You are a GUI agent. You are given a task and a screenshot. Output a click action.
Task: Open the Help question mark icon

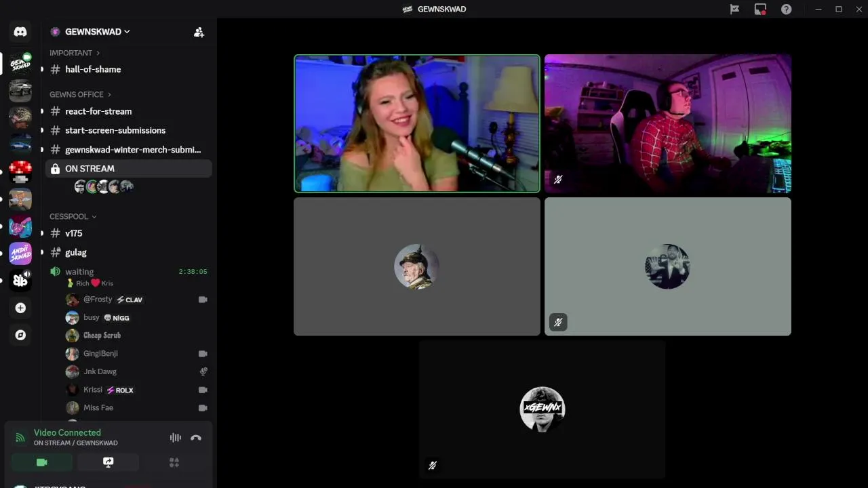click(x=786, y=9)
